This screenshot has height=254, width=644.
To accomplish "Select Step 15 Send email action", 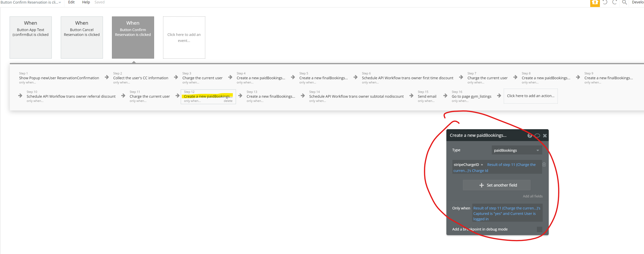I will (427, 96).
